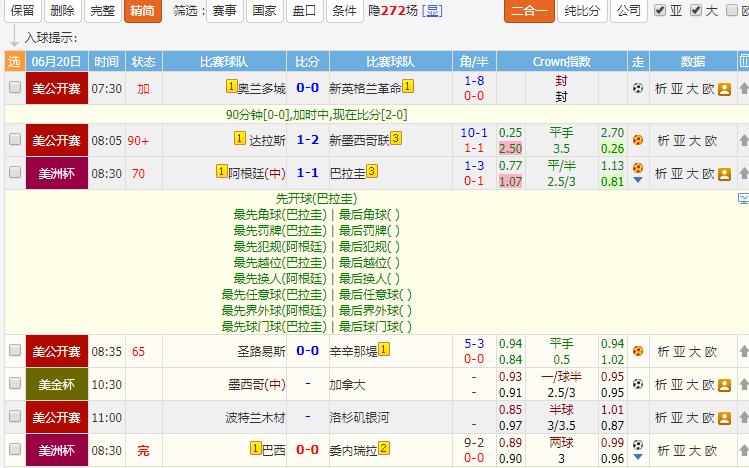Open 条件 filter dropdown
The height and width of the screenshot is (468, 749).
[344, 11]
